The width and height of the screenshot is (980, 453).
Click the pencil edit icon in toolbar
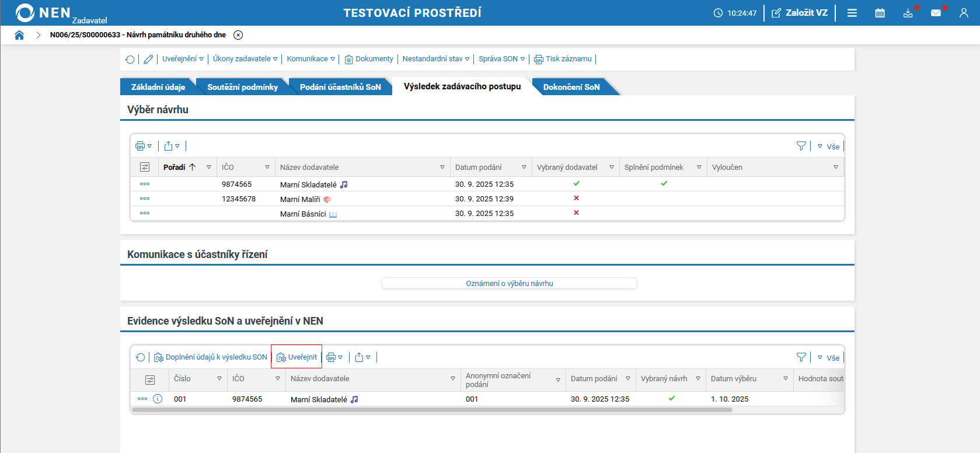click(148, 59)
